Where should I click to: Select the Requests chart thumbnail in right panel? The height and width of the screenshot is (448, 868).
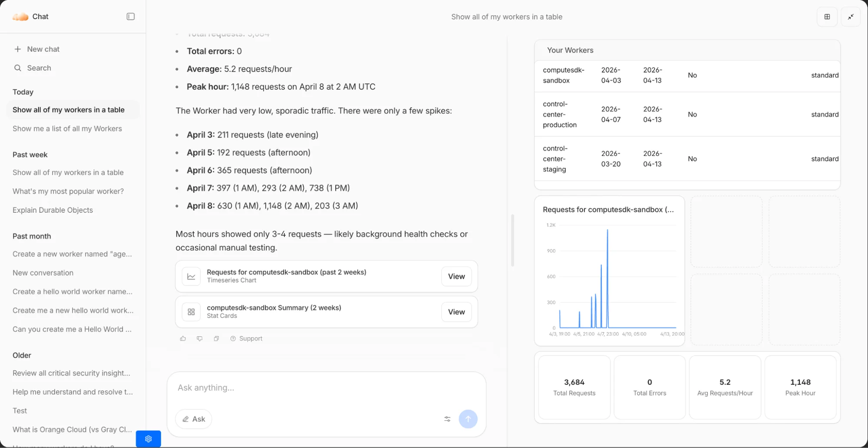pos(609,270)
